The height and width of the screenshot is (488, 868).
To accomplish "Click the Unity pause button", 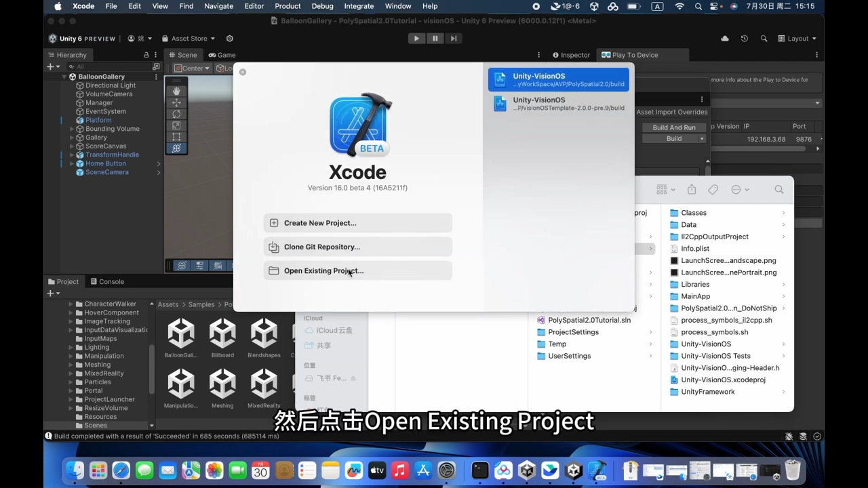I will click(x=435, y=39).
